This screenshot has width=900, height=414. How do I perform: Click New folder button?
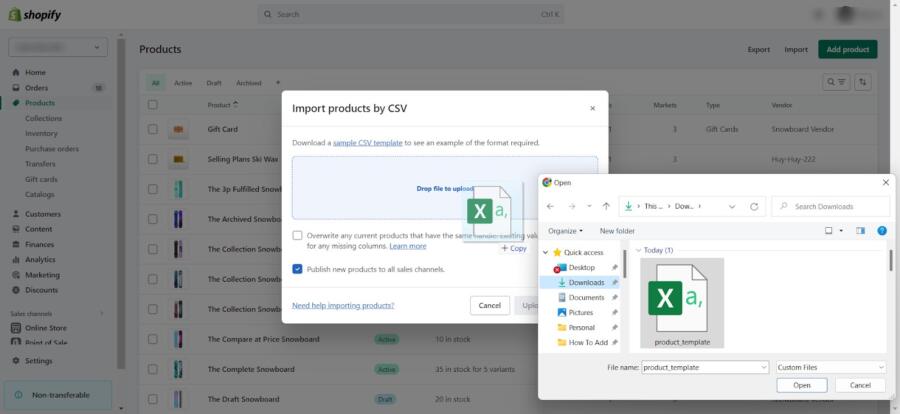[x=617, y=231]
